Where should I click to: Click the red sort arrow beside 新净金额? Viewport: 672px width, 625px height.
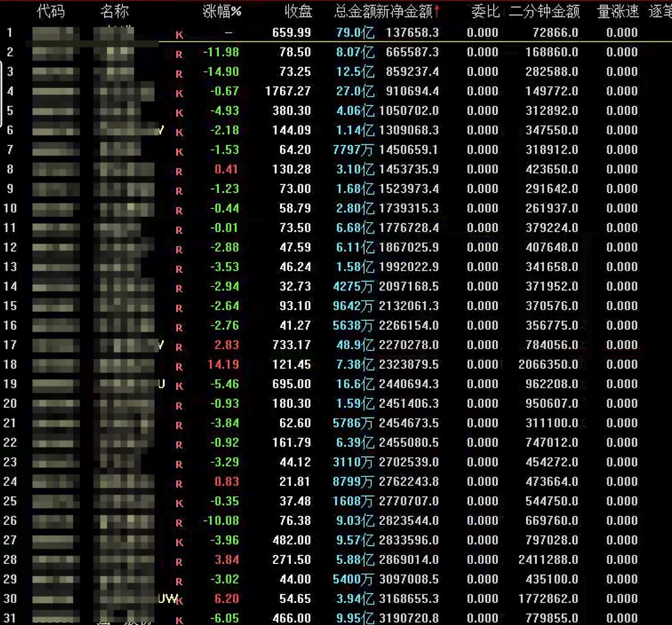pyautogui.click(x=437, y=11)
